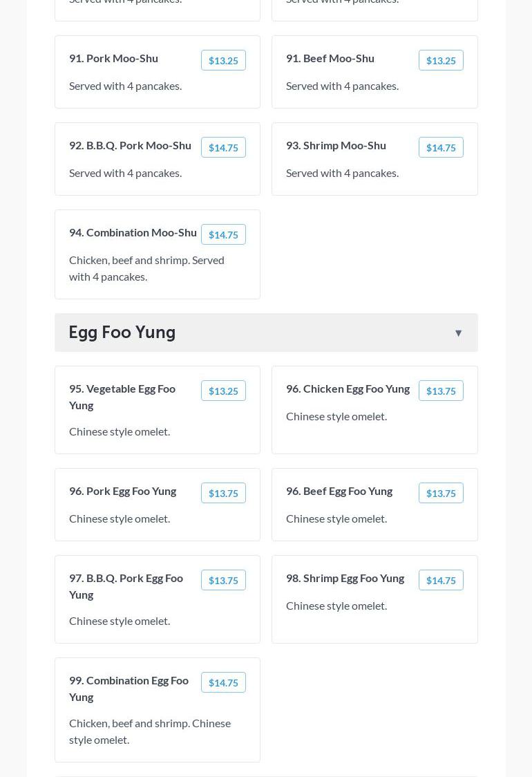Open the 93. Shrimp Moo-Shu item title
Screen dimensions: 532x777
336,145
